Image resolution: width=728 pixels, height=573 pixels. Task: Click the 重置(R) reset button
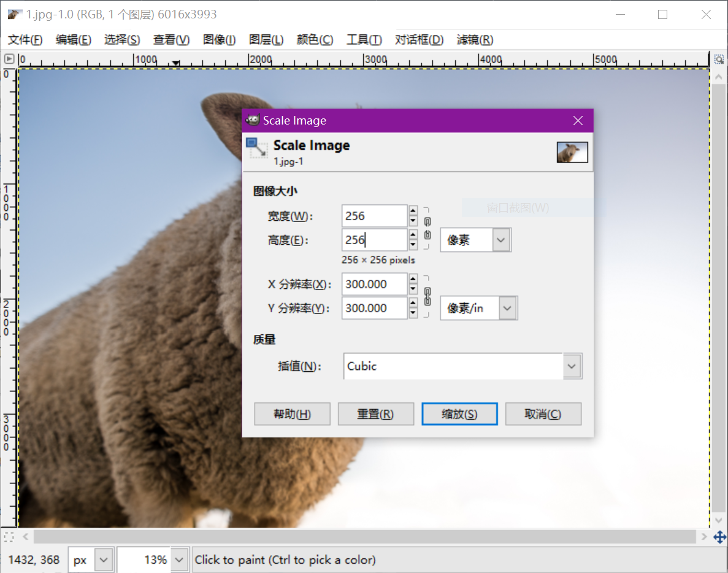click(375, 414)
